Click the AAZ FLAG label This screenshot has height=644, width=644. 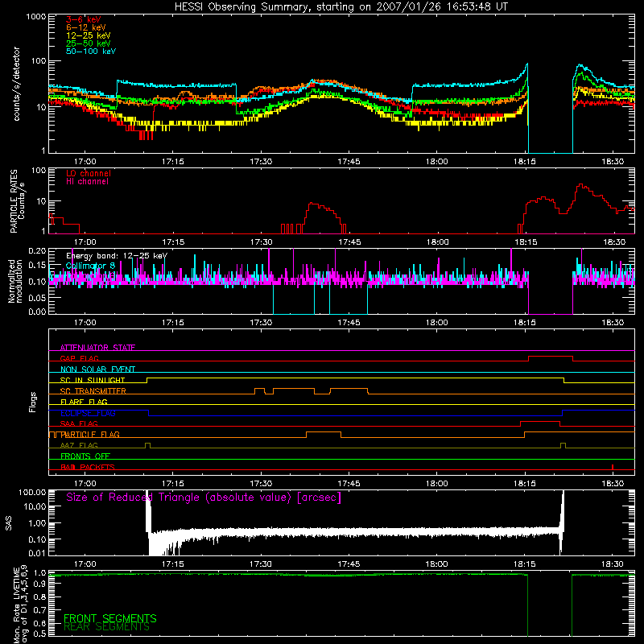pyautogui.click(x=79, y=445)
